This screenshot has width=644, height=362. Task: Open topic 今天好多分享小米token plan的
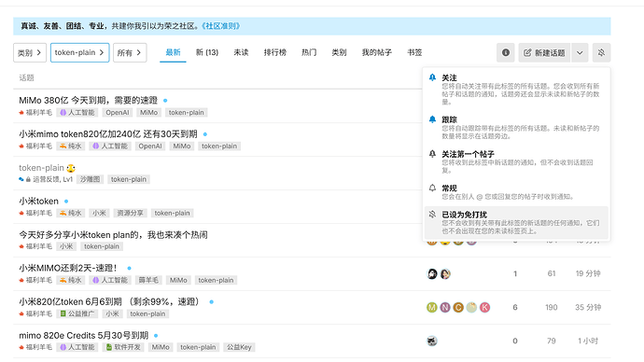point(113,235)
